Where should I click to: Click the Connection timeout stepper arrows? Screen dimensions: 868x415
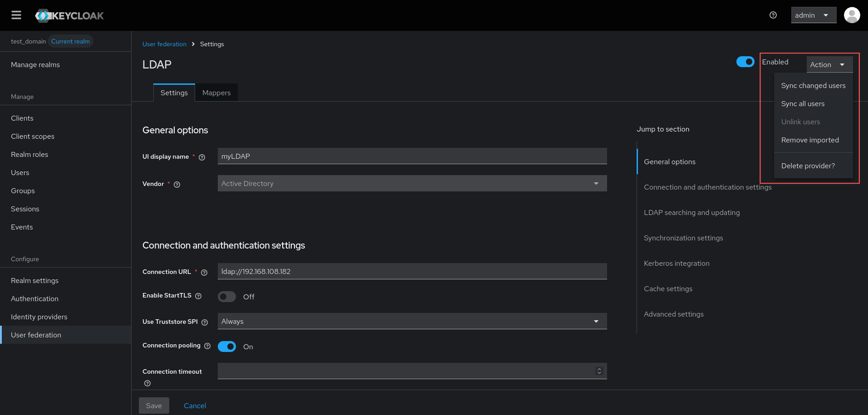point(599,371)
